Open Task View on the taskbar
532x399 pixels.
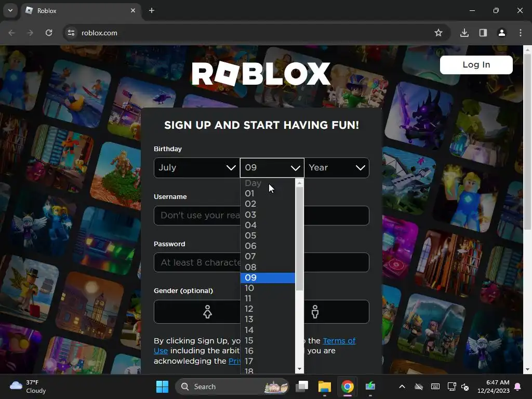[x=302, y=387]
